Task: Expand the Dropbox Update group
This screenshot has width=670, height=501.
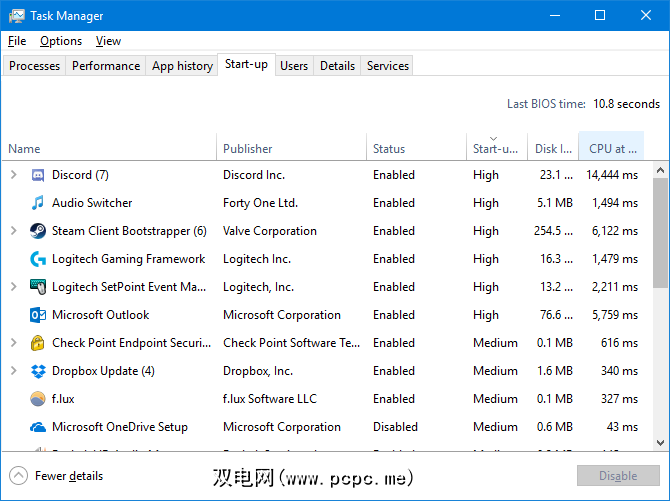Action: click(x=14, y=371)
